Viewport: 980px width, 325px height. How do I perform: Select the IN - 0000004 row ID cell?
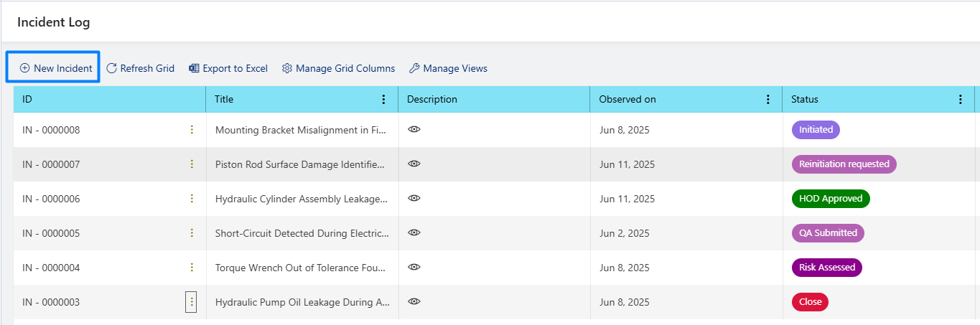tap(110, 268)
